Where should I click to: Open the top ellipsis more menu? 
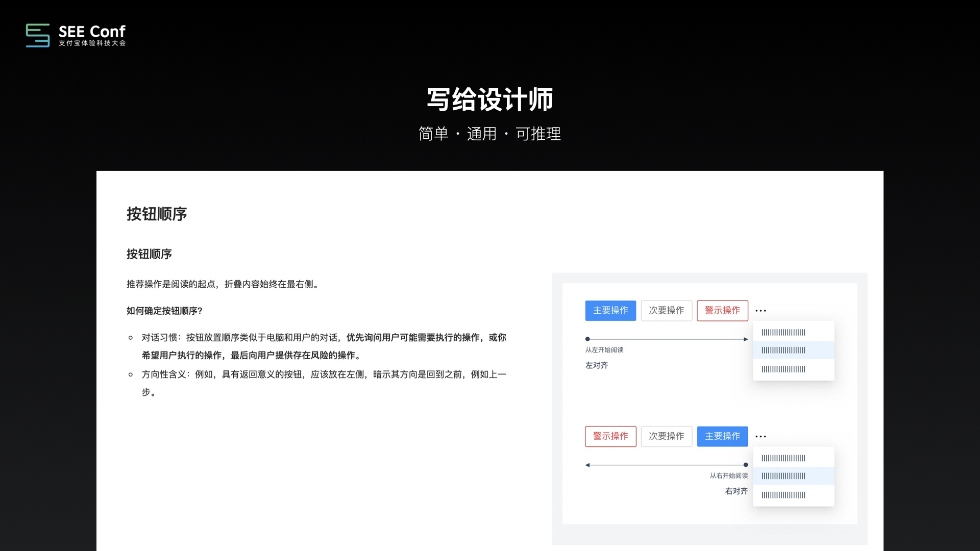coord(761,311)
